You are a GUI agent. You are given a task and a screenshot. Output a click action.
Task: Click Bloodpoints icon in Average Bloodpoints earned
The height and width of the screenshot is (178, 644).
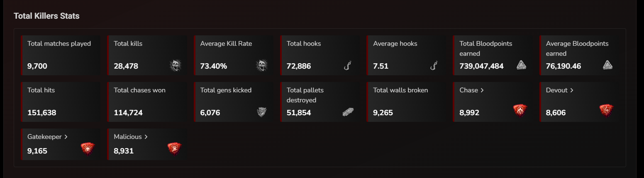pos(607,65)
